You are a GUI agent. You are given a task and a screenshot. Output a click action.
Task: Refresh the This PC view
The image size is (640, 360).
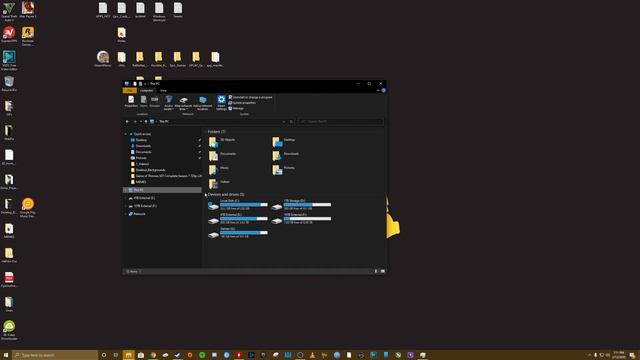tap(291, 121)
